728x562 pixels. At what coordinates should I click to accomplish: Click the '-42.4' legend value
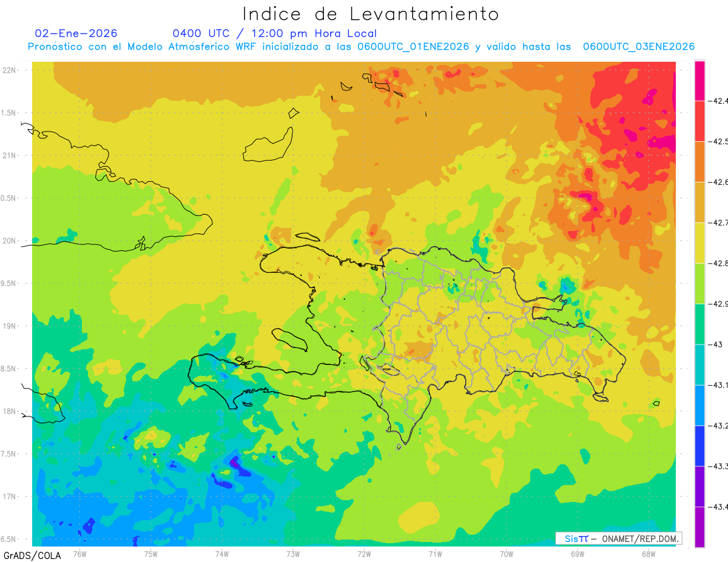tap(718, 101)
